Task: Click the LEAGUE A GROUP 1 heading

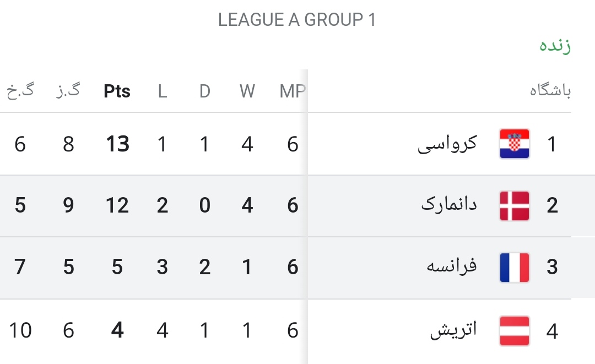Action: (297, 20)
